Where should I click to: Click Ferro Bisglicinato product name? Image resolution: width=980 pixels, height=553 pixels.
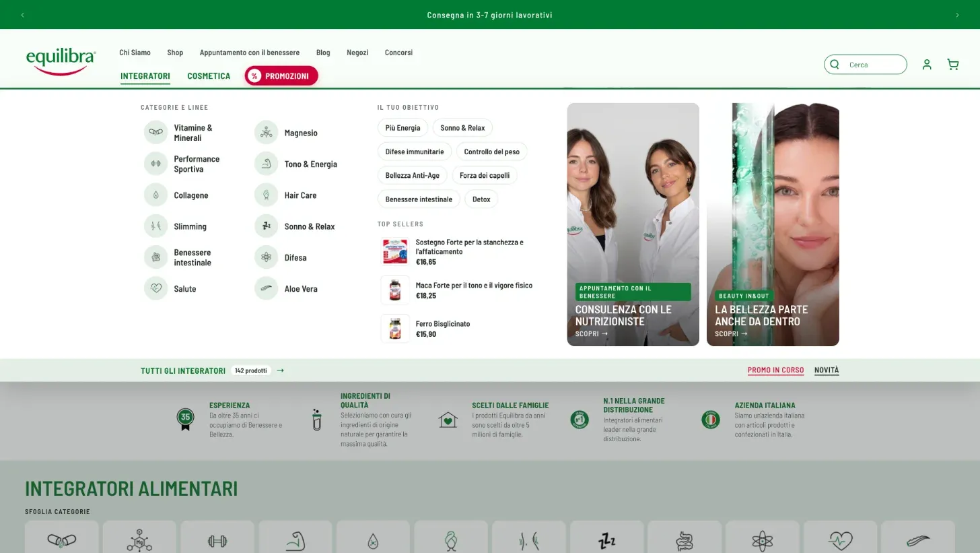tap(443, 324)
